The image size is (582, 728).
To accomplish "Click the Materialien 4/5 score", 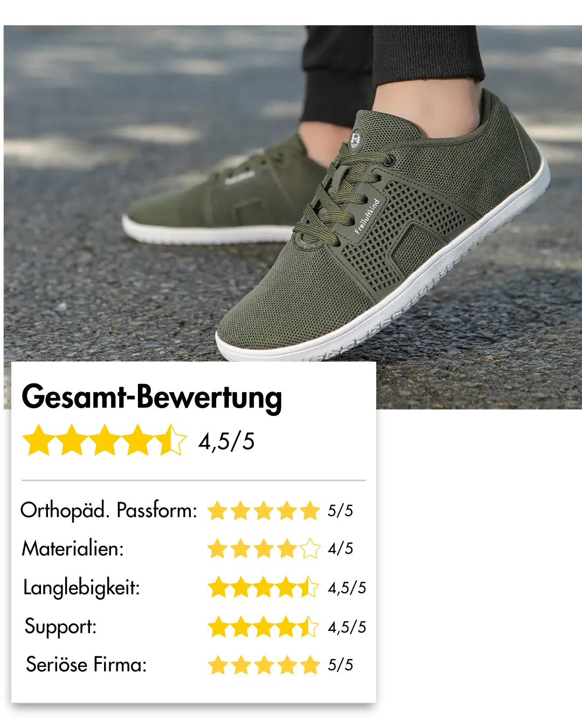I will [x=340, y=549].
